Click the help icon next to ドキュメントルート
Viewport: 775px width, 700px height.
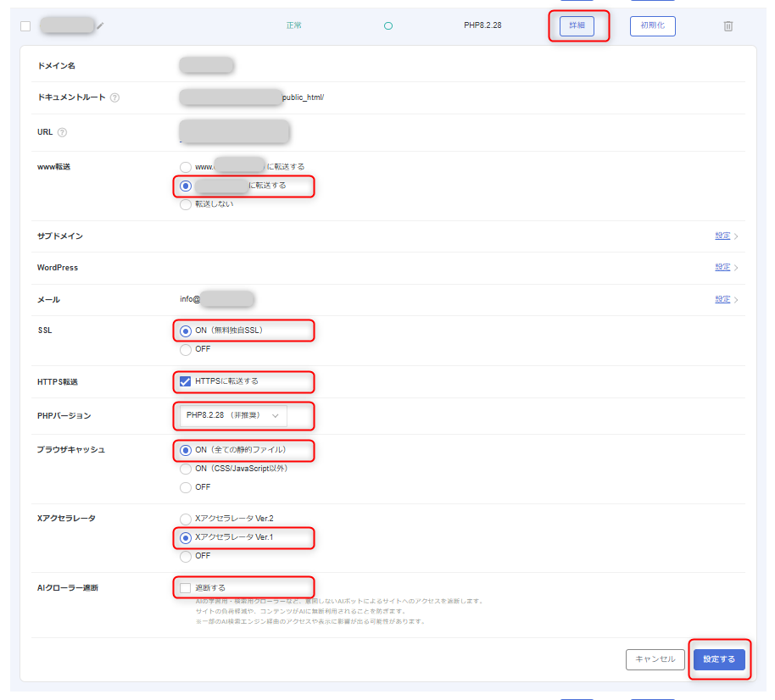pos(114,97)
